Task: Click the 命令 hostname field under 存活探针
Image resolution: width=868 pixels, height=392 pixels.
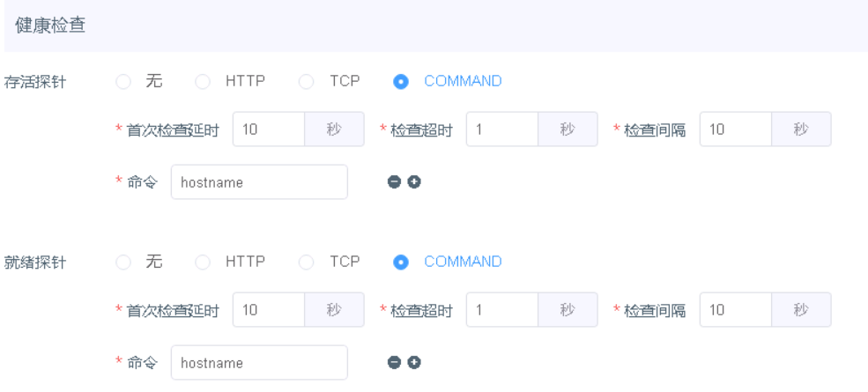Action: tap(259, 182)
